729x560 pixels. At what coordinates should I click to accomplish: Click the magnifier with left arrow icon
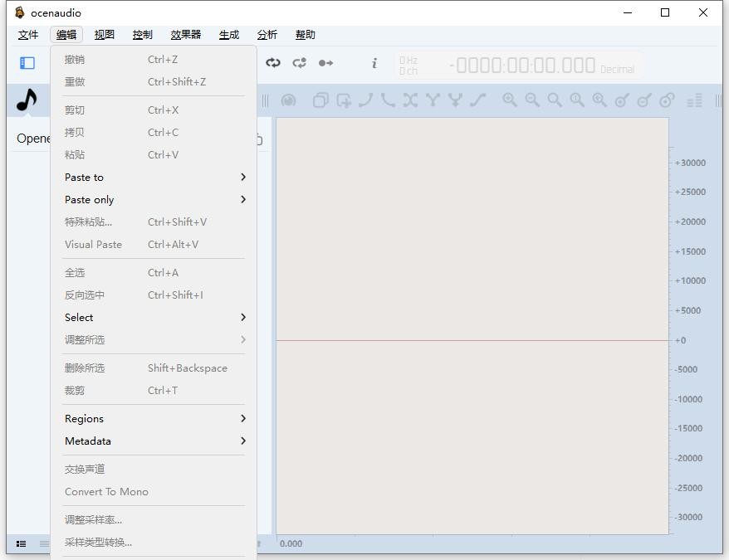599,100
